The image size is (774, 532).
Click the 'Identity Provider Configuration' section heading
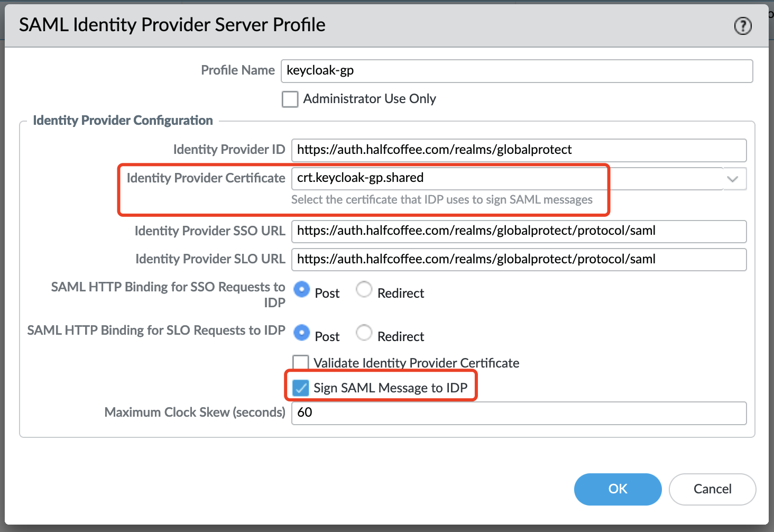coord(123,121)
